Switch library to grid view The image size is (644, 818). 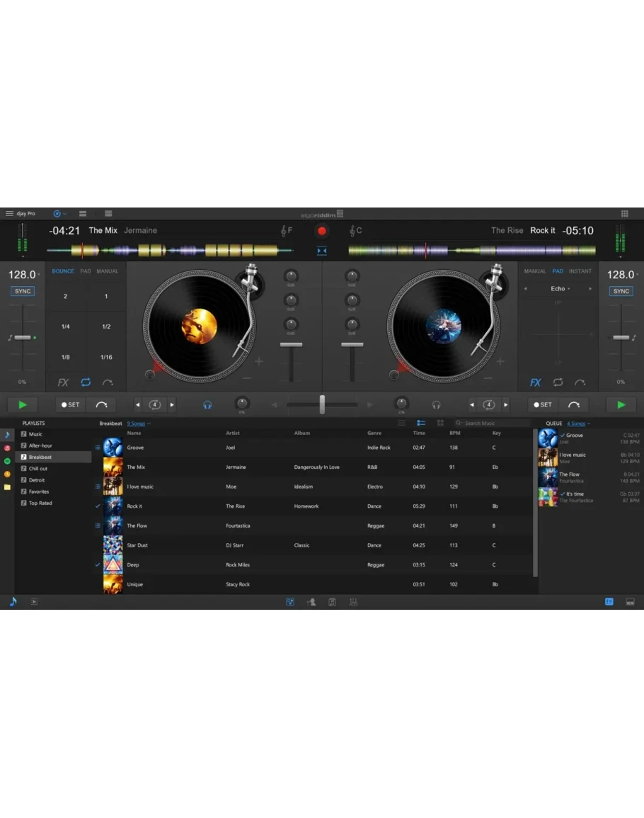click(440, 424)
